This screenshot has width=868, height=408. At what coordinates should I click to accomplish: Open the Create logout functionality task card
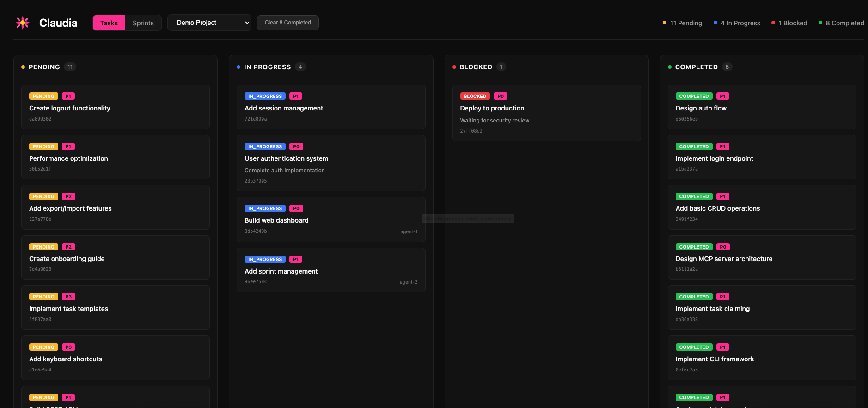116,107
